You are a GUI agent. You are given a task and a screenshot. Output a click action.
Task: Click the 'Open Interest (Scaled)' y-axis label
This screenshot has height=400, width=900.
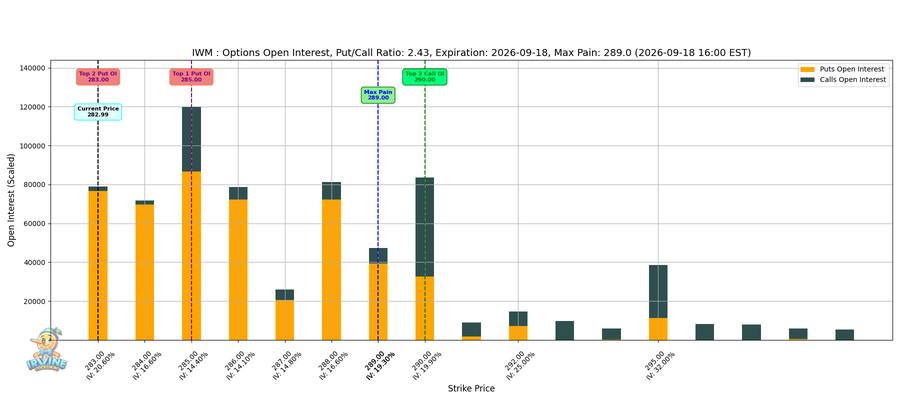(11, 200)
